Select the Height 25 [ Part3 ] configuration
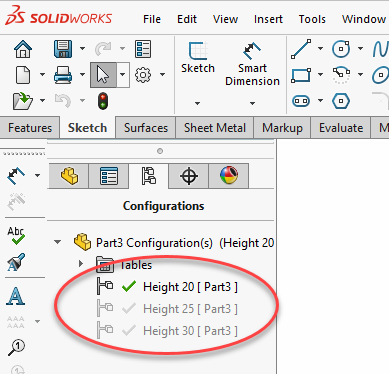Screen dimensions: 389x374 190,309
